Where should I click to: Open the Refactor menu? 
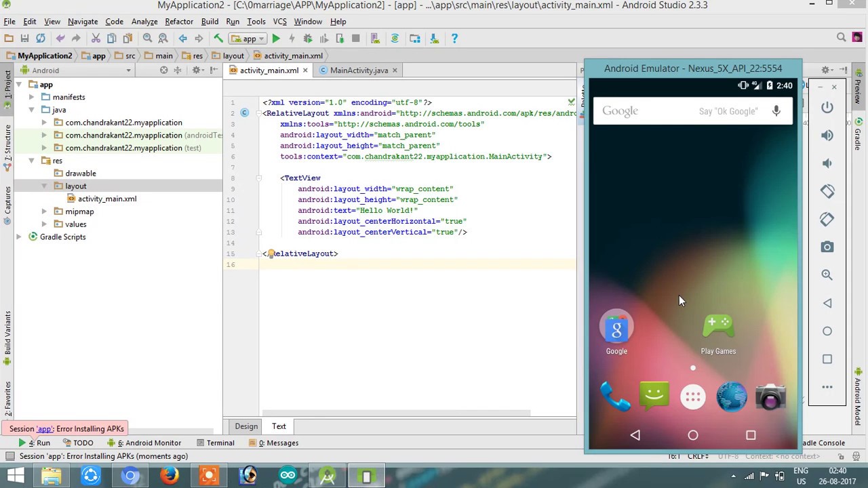178,22
